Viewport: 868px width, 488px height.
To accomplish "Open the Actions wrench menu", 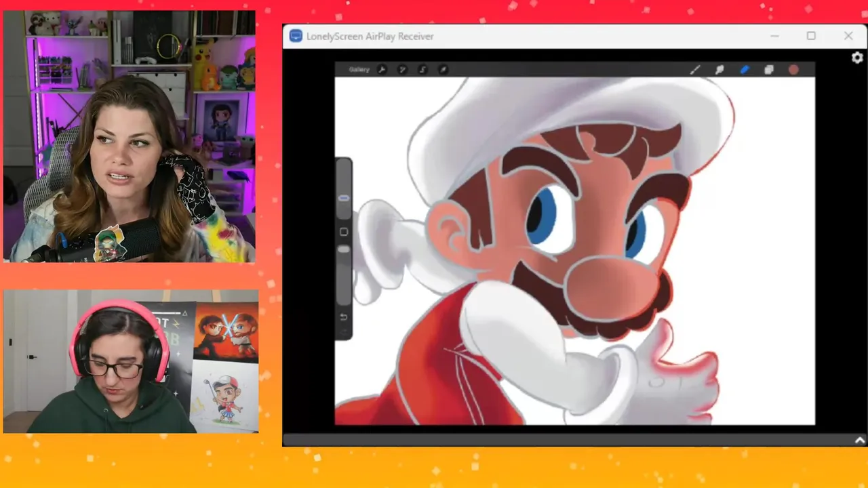I will click(x=382, y=69).
